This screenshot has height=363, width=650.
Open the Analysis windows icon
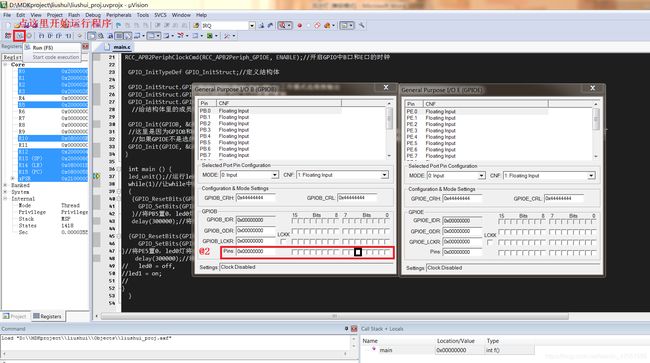click(x=181, y=36)
